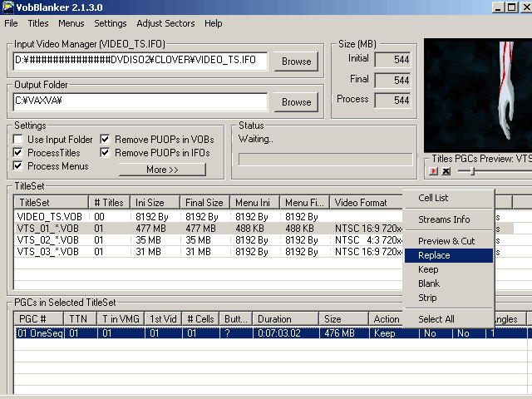Viewport: 532px width, 399px height.
Task: Click the Final Size column header
Action: click(205, 203)
